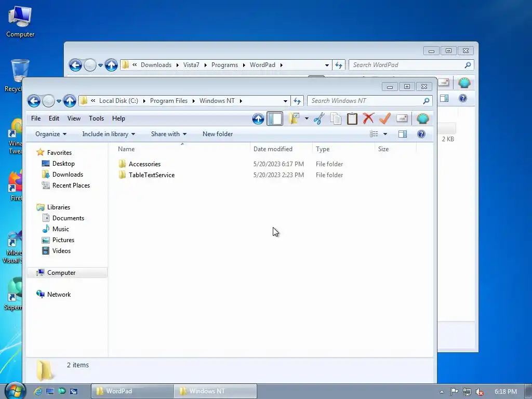Sort by Size column header
The height and width of the screenshot is (399, 532).
395,149
